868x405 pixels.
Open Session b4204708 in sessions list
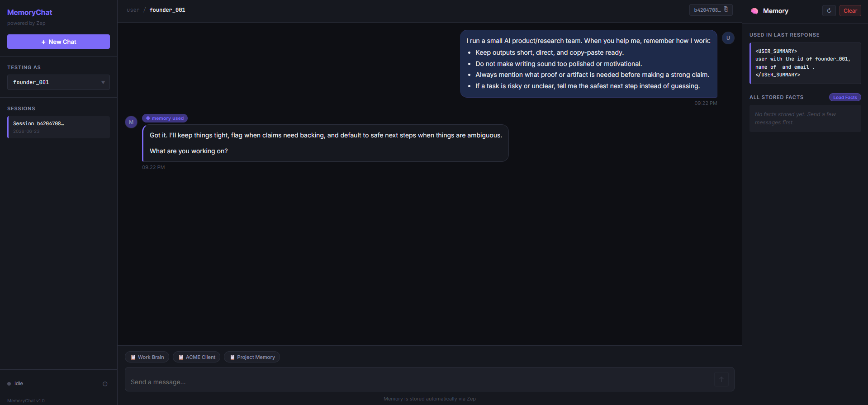(x=58, y=127)
